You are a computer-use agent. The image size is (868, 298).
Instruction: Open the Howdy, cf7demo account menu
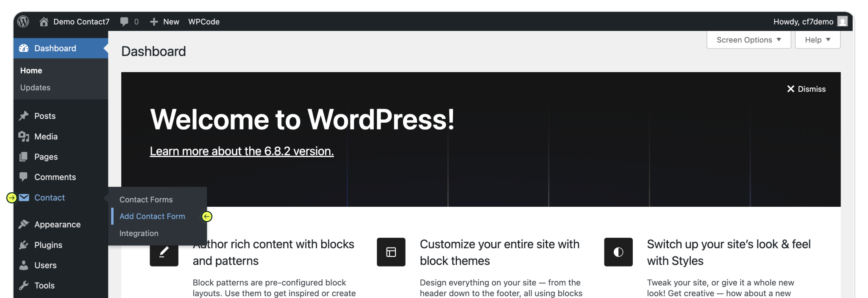(810, 22)
